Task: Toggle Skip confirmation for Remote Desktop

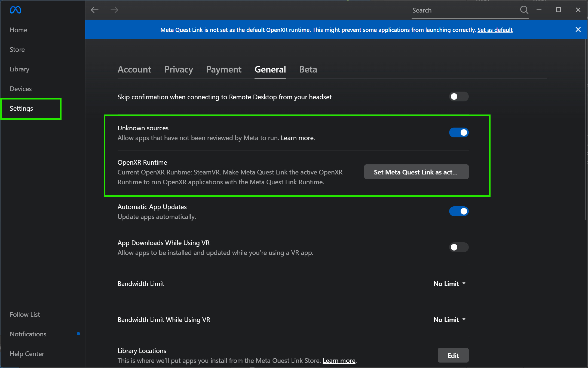Action: (x=459, y=96)
